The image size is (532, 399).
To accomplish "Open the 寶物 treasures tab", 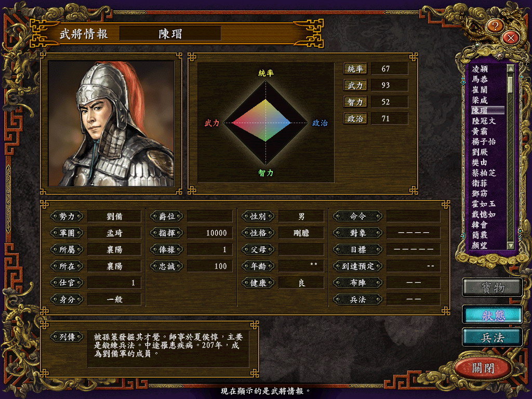I will click(x=493, y=288).
